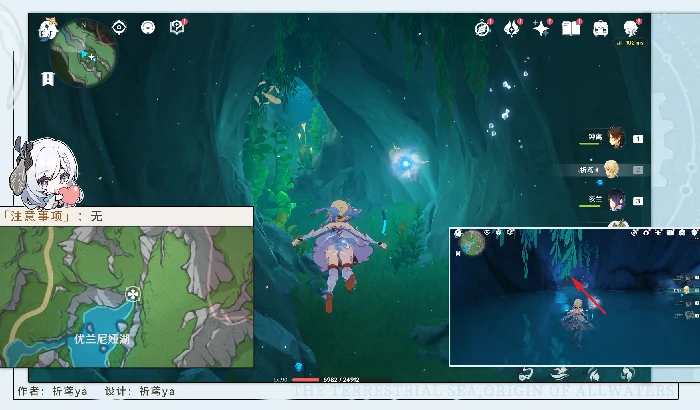Click the minimap in the inset screenshot
Image resolution: width=700 pixels, height=410 pixels.
(473, 243)
